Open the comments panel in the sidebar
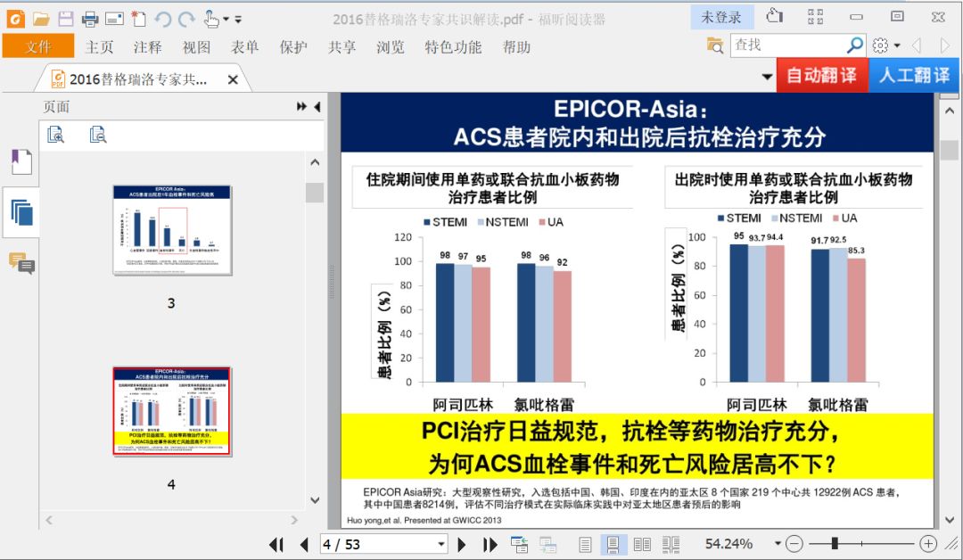 [21, 264]
